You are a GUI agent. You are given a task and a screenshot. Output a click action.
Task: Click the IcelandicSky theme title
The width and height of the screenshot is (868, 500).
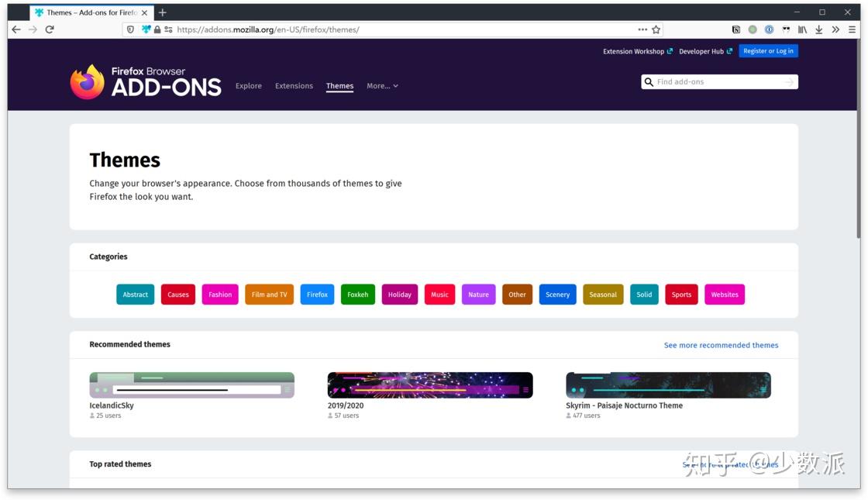coord(112,405)
